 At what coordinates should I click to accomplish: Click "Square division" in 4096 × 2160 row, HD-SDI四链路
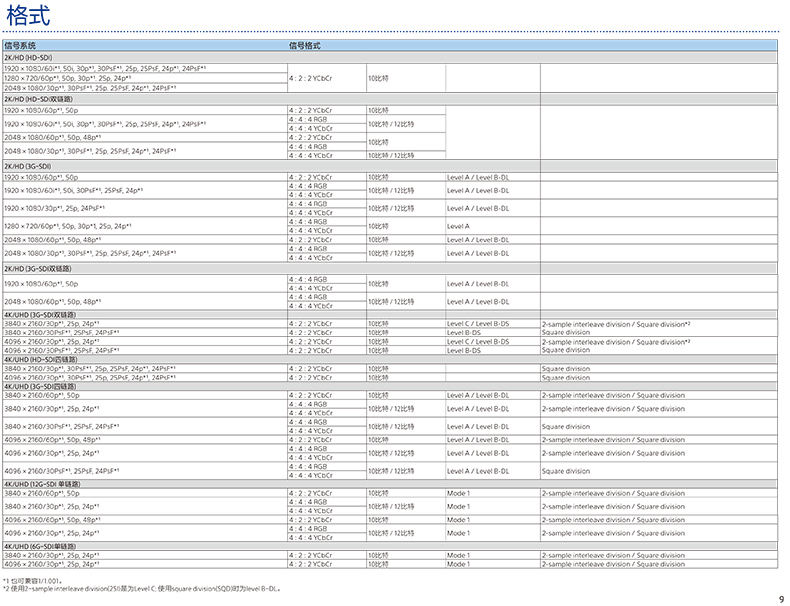click(566, 377)
